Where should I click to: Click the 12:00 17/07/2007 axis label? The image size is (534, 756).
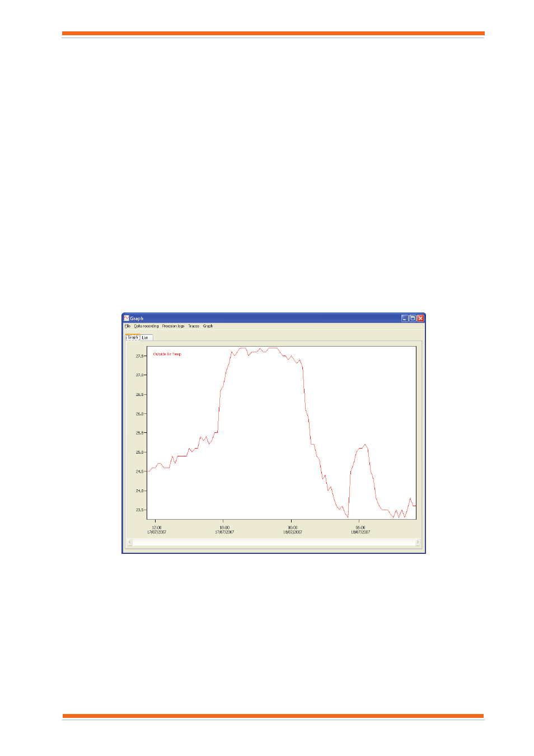[x=157, y=530]
